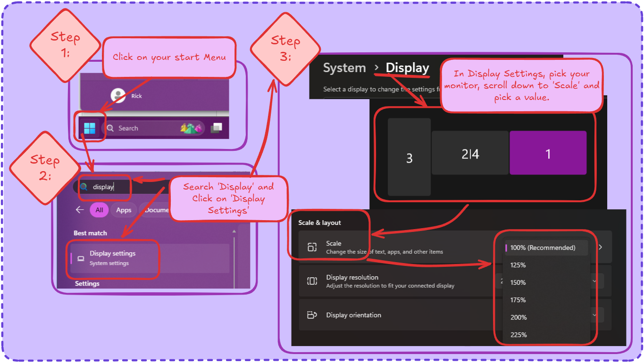Screen dimensions: 644x363
Task: Click the search highlights icon in taskbar search
Action: click(x=191, y=128)
